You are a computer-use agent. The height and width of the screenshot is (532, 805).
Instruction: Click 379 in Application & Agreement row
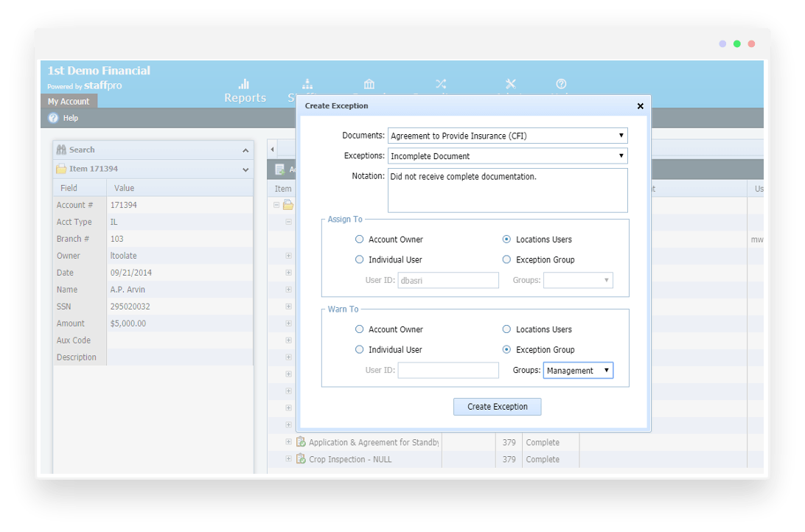point(509,442)
